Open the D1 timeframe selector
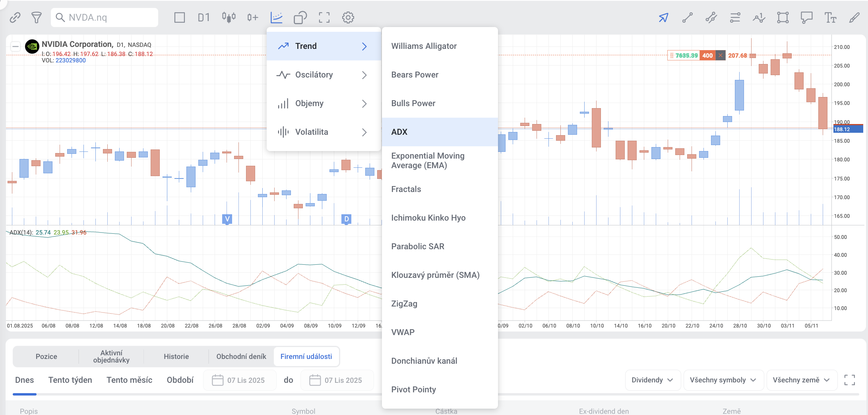 [204, 17]
